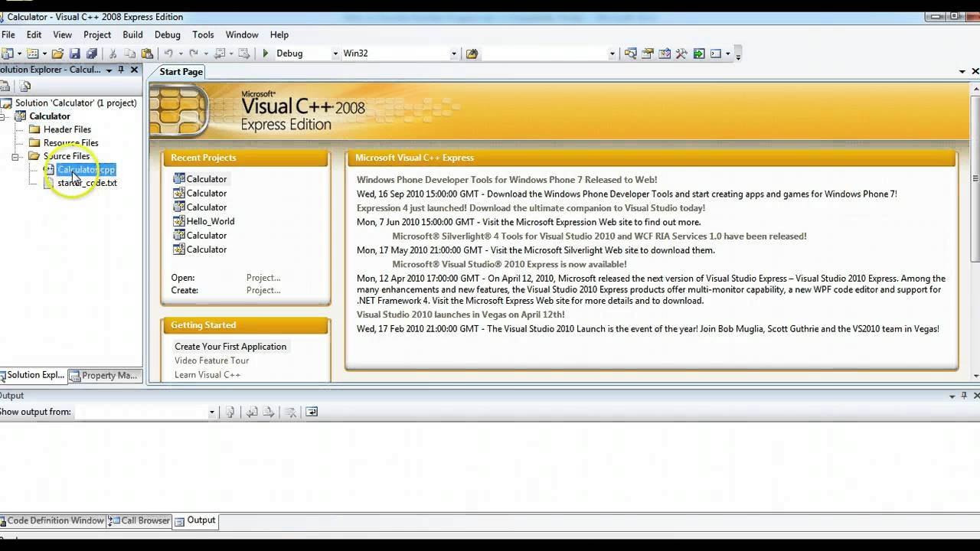Toggle auto-hide pin on Solution Explorer
This screenshot has height=551, width=980.
[121, 70]
